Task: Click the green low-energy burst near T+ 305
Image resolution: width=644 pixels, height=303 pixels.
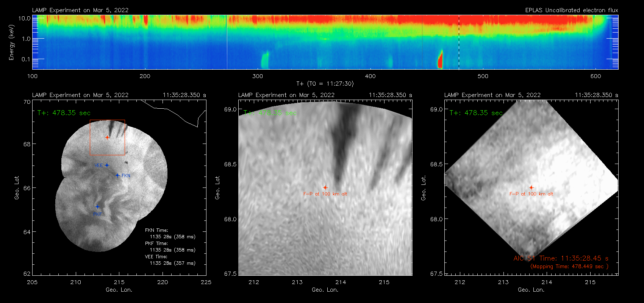Action: [x=264, y=60]
